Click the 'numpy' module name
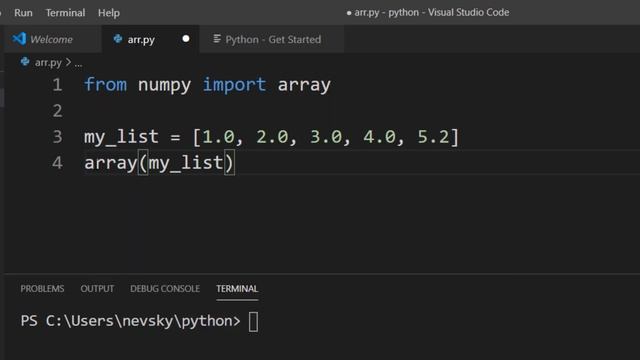Viewport: 640px width, 360px height. click(x=164, y=86)
